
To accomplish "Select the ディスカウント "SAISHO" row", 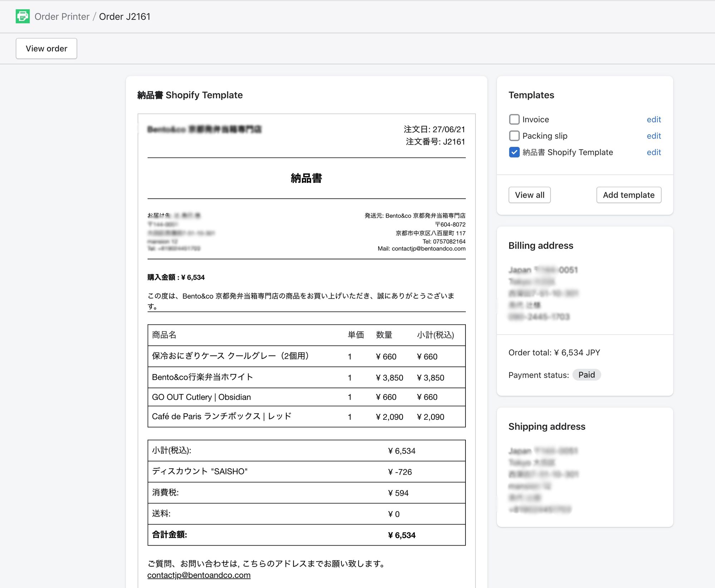I will 306,472.
